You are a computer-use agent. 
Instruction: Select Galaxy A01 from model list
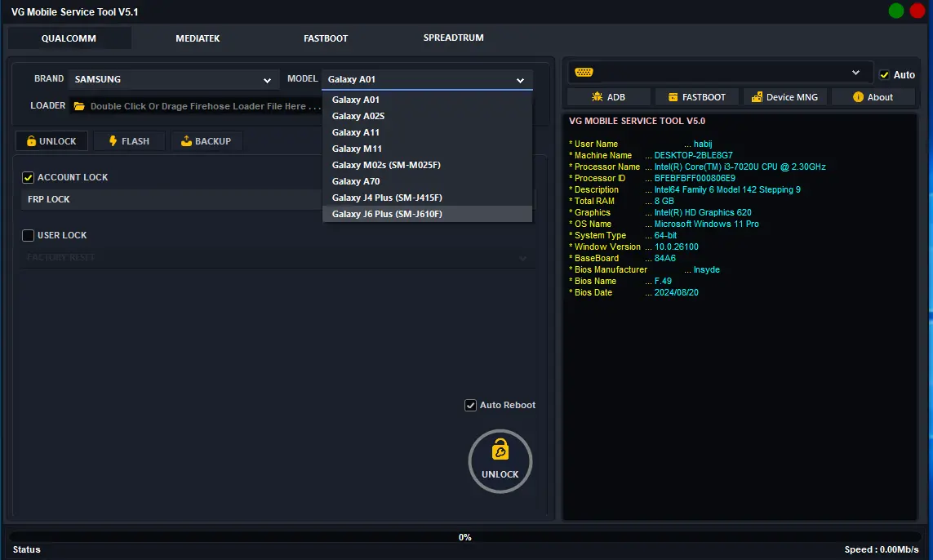[427, 100]
